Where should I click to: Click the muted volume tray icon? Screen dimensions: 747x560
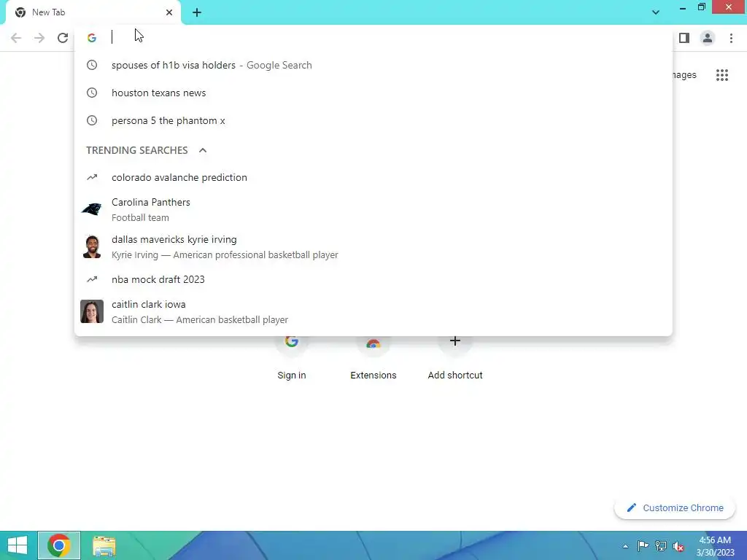(x=678, y=546)
